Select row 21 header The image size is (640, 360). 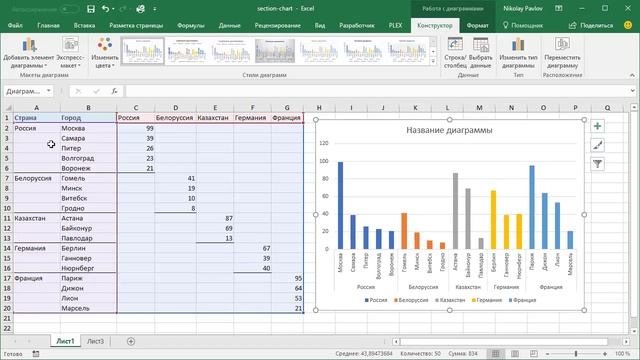coord(7,318)
